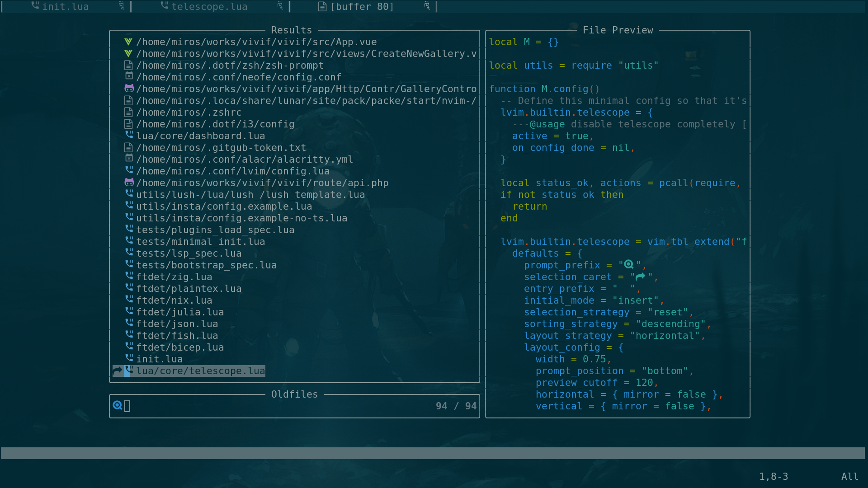The image size is (868, 488).
Task: Click the GitHub icon next to route/api.php
Action: point(129,182)
